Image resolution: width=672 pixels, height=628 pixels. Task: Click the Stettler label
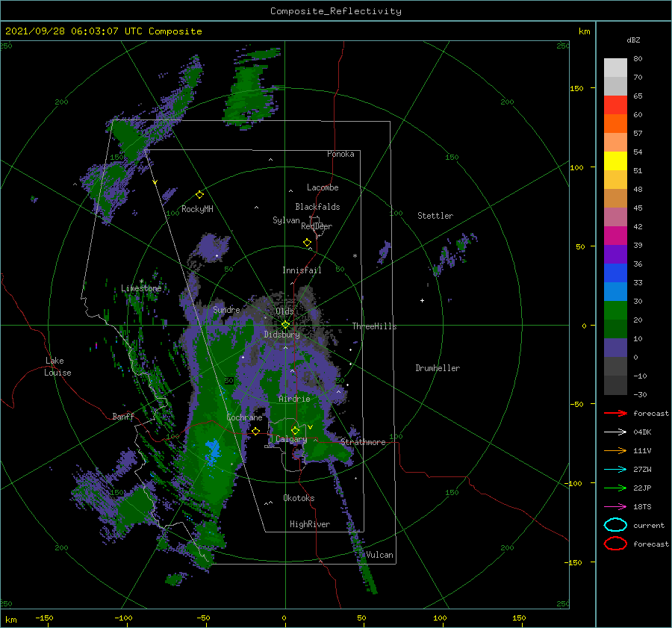(435, 216)
